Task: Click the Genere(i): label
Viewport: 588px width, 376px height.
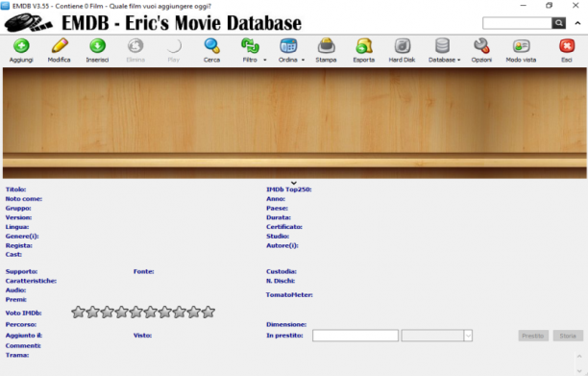Action: point(22,236)
